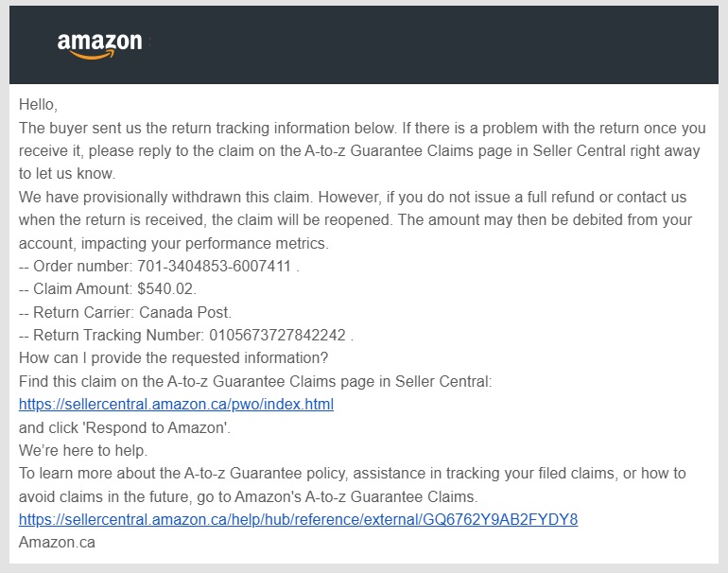Click 'How can I provide the requested information?'

(173, 358)
